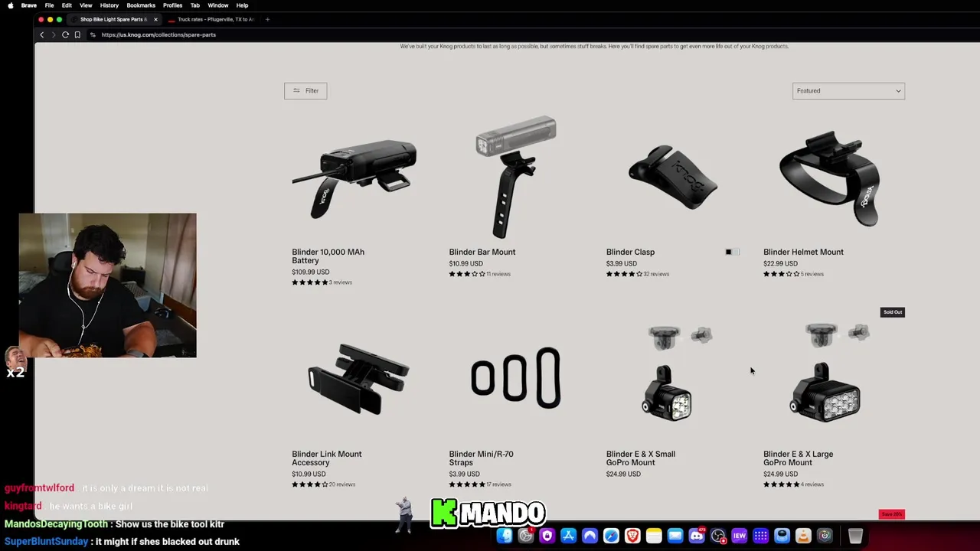Open site settings icon in address bar
Screen dimensions: 980x551
(x=93, y=34)
